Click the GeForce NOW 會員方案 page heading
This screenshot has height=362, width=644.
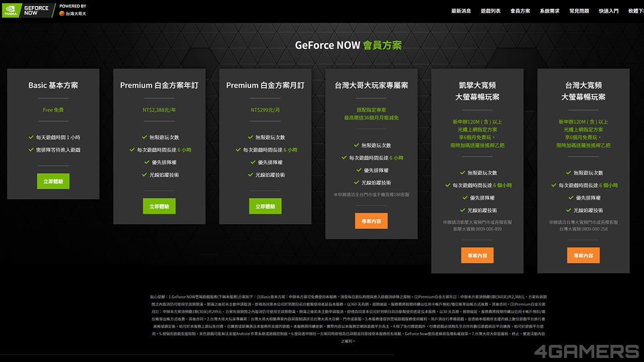(348, 45)
